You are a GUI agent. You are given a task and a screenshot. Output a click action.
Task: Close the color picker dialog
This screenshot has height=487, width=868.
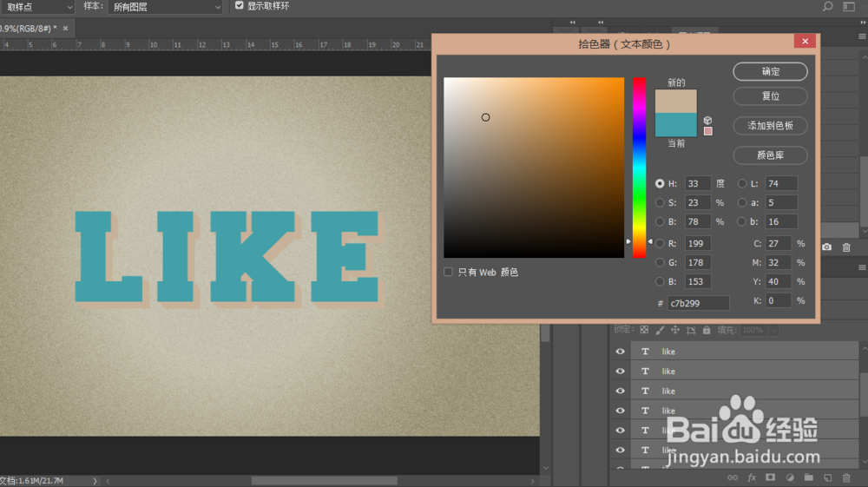tap(805, 41)
